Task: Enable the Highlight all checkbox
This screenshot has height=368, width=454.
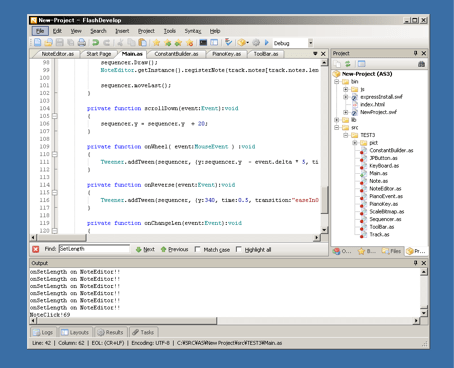Action: click(x=239, y=249)
